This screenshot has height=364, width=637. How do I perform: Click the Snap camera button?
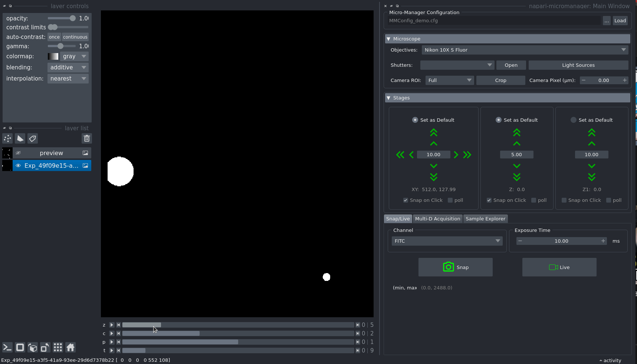coord(456,267)
